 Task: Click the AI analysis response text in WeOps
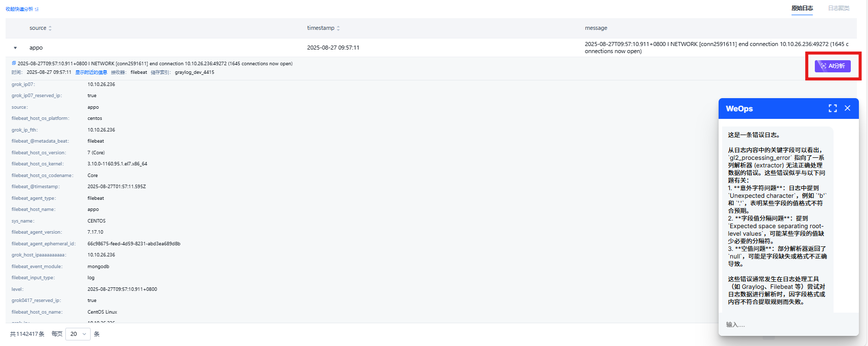[776, 218]
